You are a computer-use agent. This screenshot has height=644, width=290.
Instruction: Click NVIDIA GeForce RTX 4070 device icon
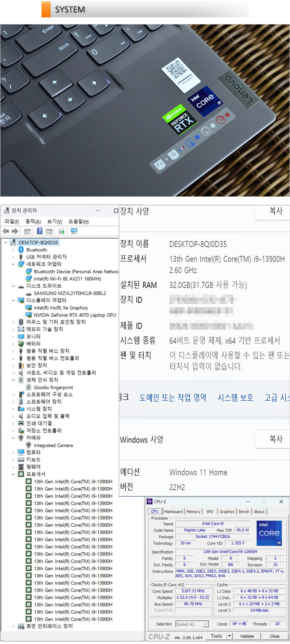(x=29, y=315)
